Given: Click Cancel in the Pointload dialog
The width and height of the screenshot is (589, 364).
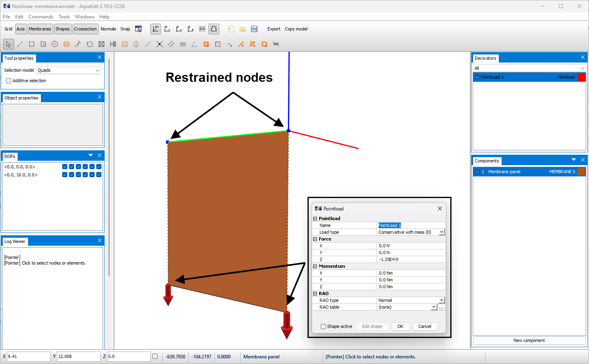Looking at the screenshot, I should point(425,326).
